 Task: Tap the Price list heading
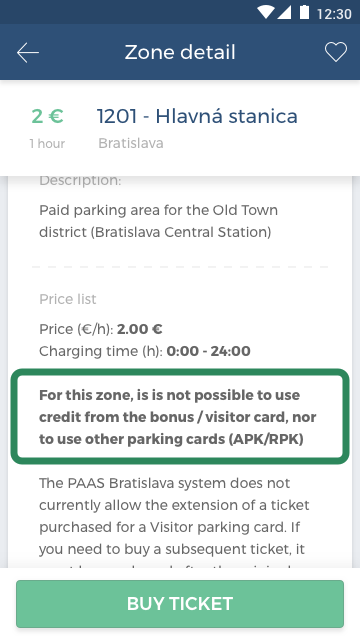[x=68, y=299]
